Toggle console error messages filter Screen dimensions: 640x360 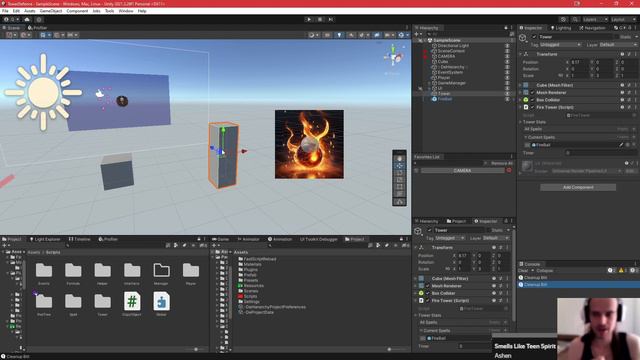point(634,270)
